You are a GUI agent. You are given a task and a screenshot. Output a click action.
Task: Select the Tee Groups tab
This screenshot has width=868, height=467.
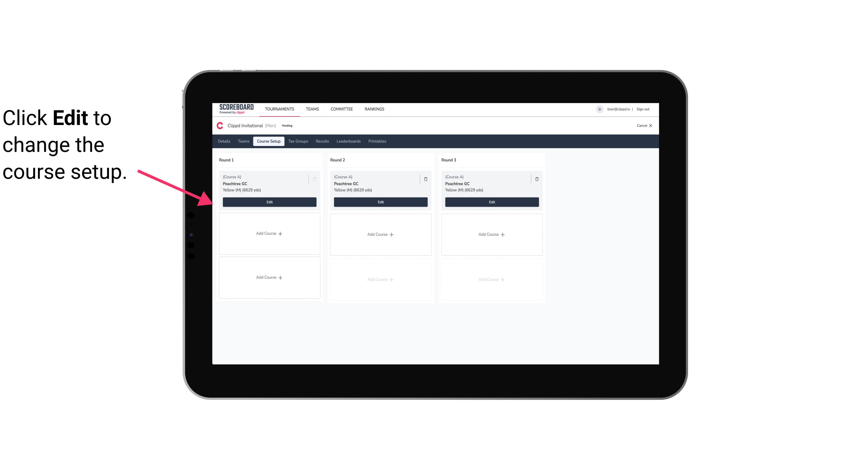pyautogui.click(x=298, y=141)
